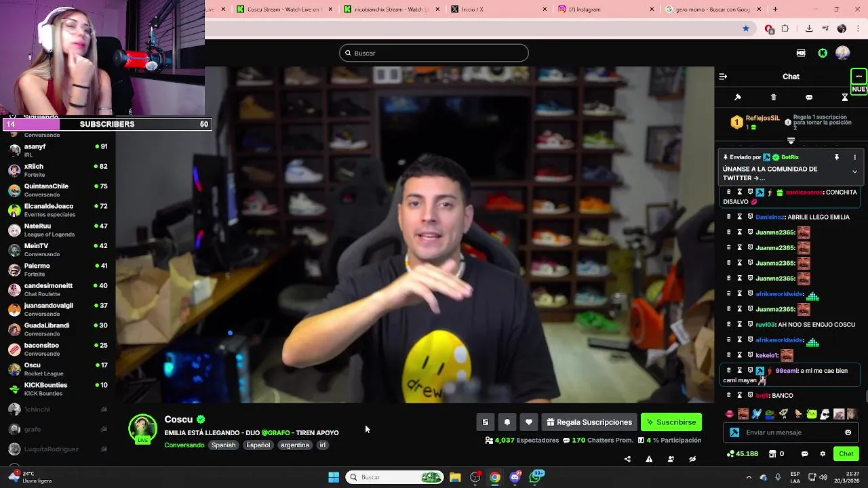Click the bookmark star in address bar
The image size is (868, 488).
[746, 28]
